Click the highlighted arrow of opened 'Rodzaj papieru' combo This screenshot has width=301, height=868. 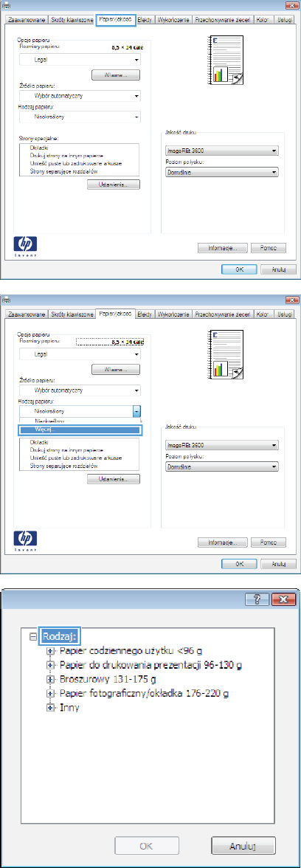click(x=136, y=411)
